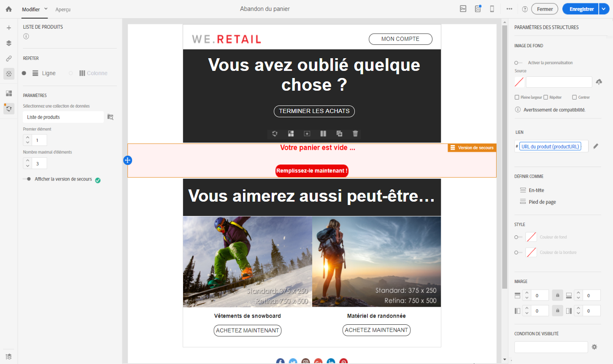
Task: Click the MON COMPTE button in email
Action: coord(400,39)
